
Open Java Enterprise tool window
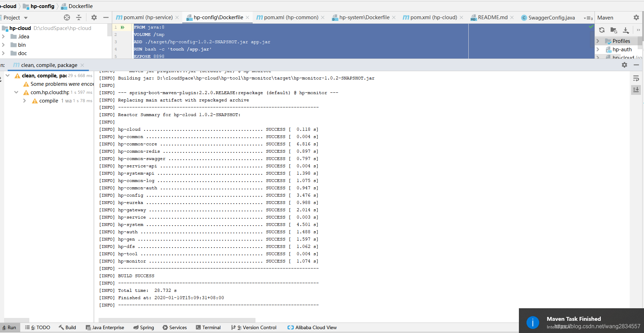(x=105, y=327)
